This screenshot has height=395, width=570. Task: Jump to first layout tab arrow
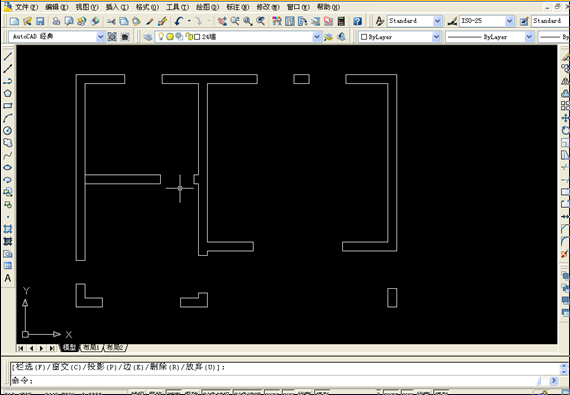(21, 348)
